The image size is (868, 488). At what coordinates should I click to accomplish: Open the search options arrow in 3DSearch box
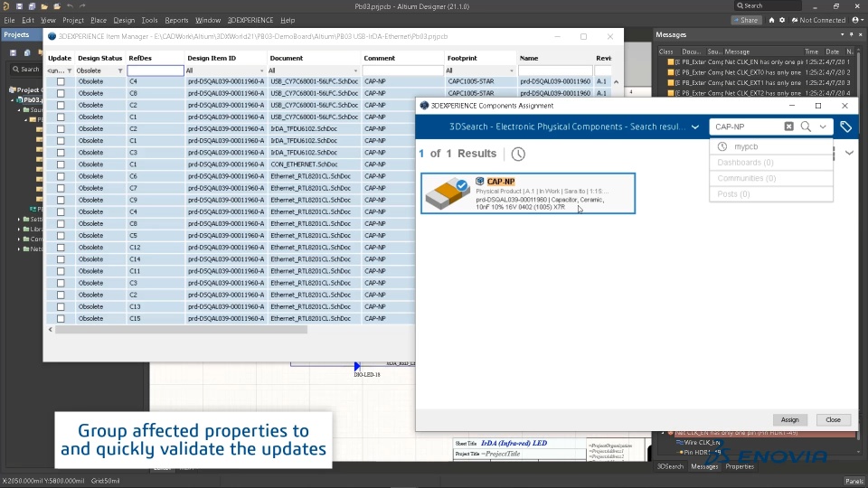pyautogui.click(x=823, y=127)
